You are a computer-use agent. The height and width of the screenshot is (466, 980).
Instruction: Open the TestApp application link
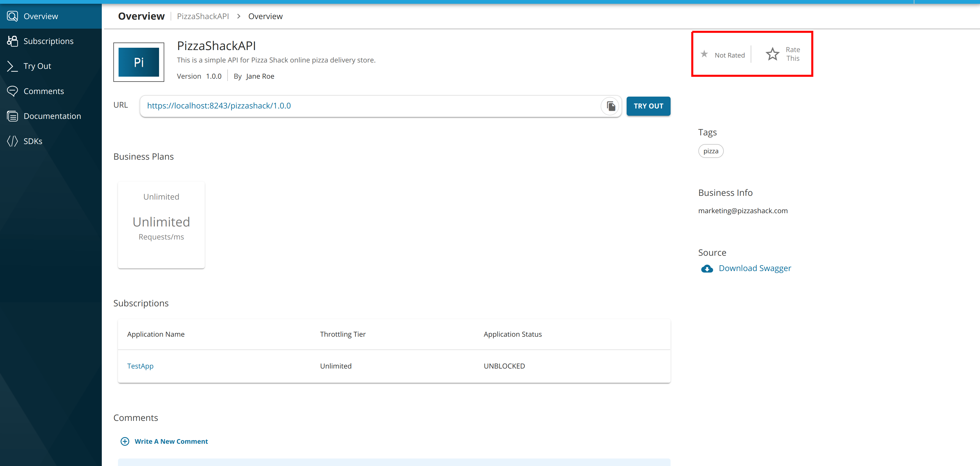click(x=140, y=366)
